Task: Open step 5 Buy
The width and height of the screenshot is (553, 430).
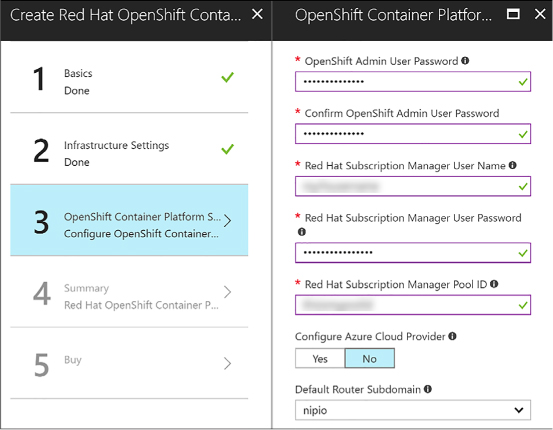Action: click(129, 363)
